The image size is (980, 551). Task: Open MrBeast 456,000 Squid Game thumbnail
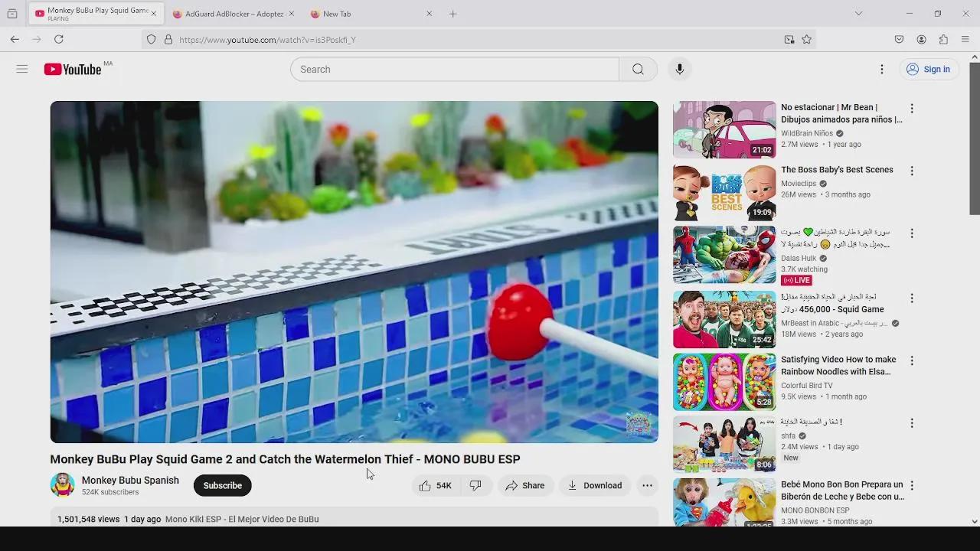click(724, 319)
